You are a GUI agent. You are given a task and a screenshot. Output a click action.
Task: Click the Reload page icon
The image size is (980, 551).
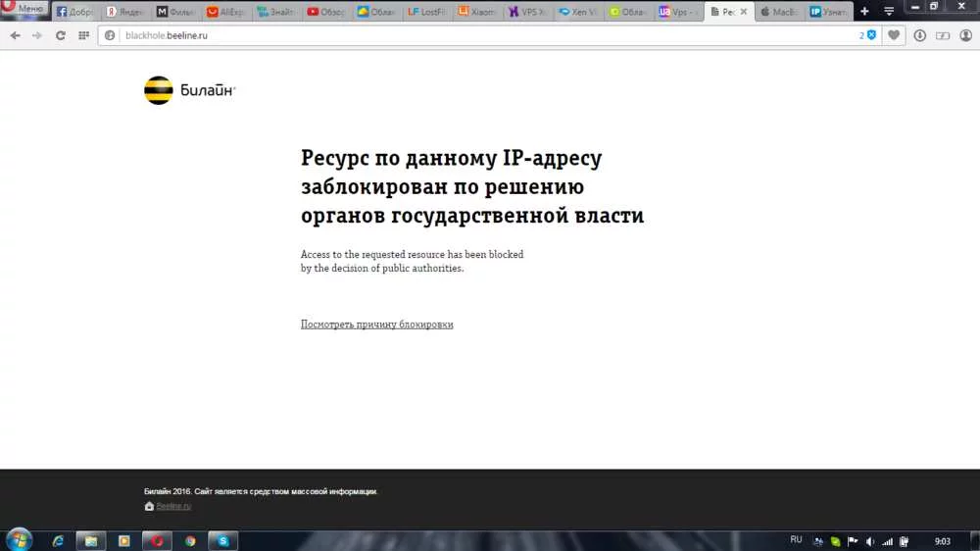[x=61, y=35]
